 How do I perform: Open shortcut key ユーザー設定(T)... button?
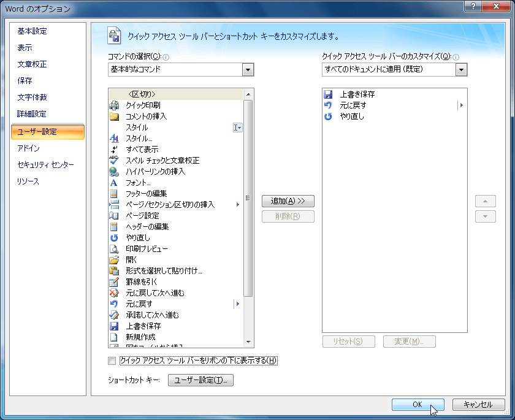200,380
